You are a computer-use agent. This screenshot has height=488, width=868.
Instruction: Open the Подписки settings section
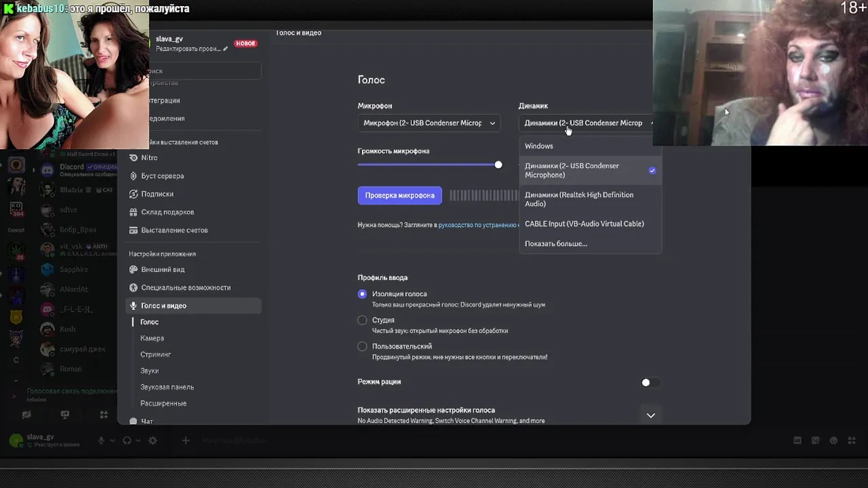[x=194, y=194]
